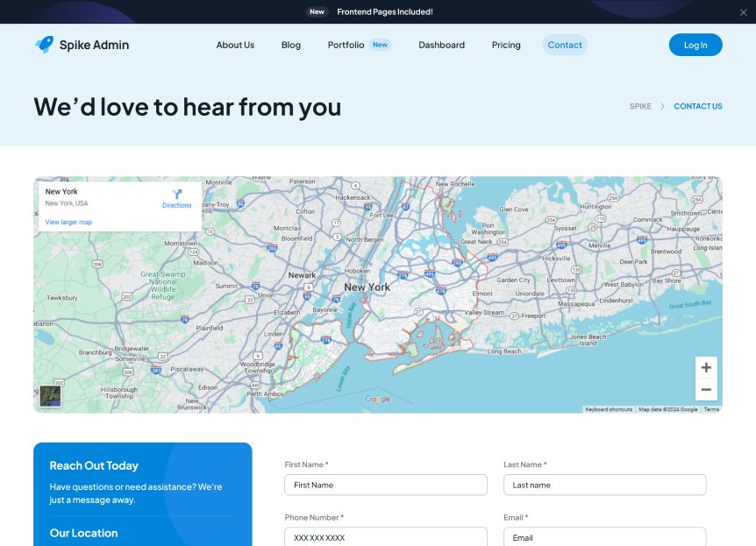Select the Contact nav item
This screenshot has width=756, height=546.
click(x=565, y=45)
